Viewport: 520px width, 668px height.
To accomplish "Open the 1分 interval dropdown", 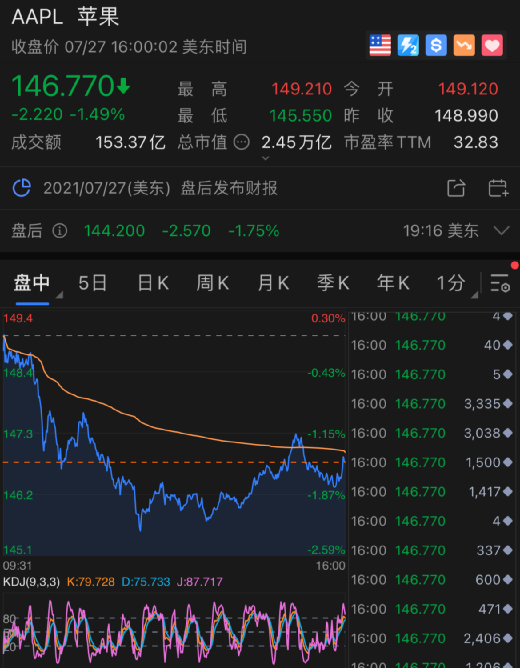I will point(457,283).
